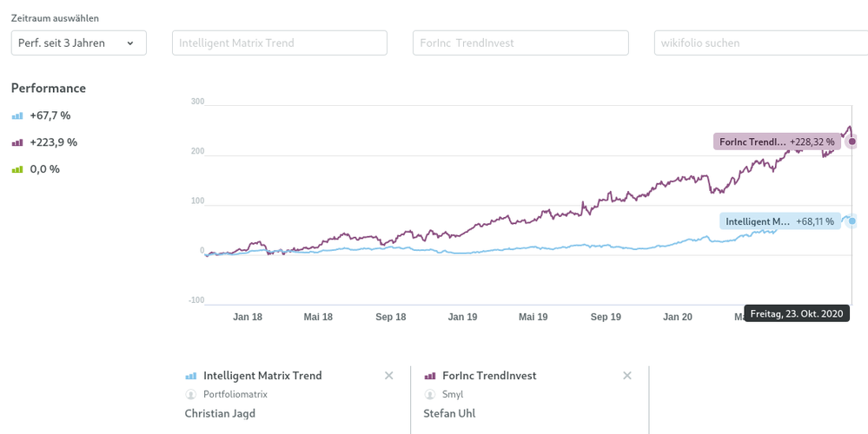Click the purple chart icon before ForInc TrendInvest card title
The width and height of the screenshot is (868, 434).
tap(430, 377)
